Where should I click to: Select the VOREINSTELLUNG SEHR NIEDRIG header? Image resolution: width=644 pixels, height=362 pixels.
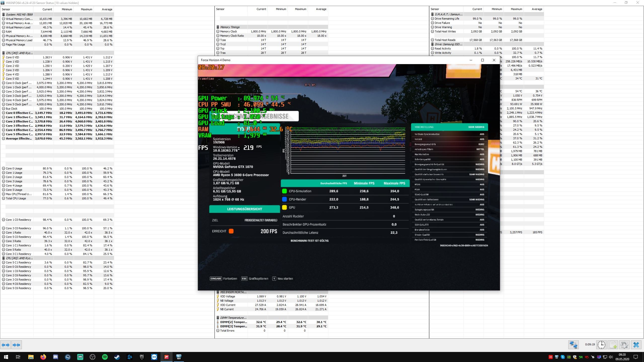(449, 127)
